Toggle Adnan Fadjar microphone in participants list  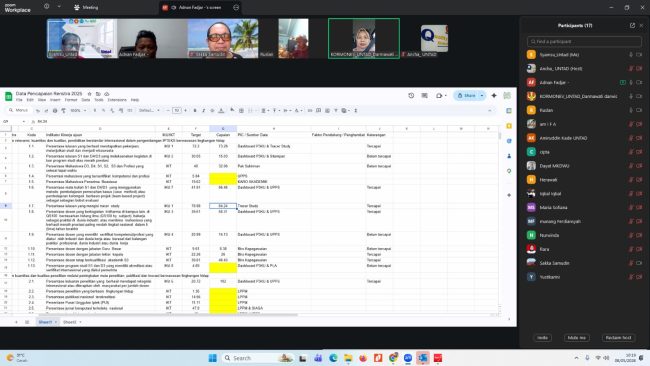(631, 82)
